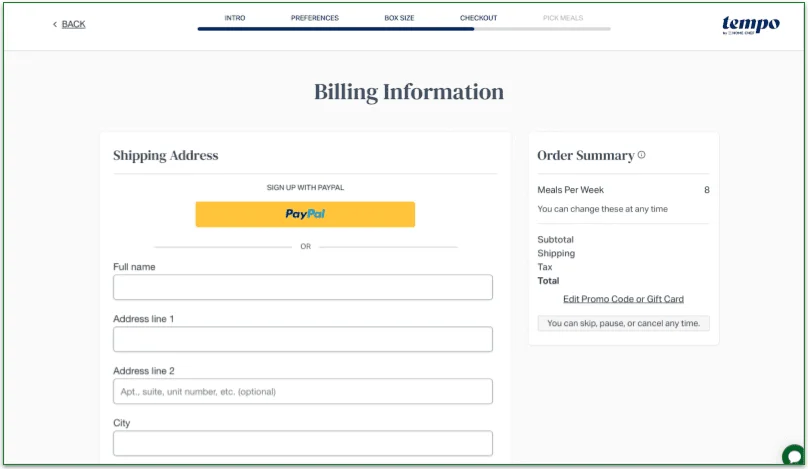
Task: Click the 'Subtotal' row label
Action: point(556,240)
